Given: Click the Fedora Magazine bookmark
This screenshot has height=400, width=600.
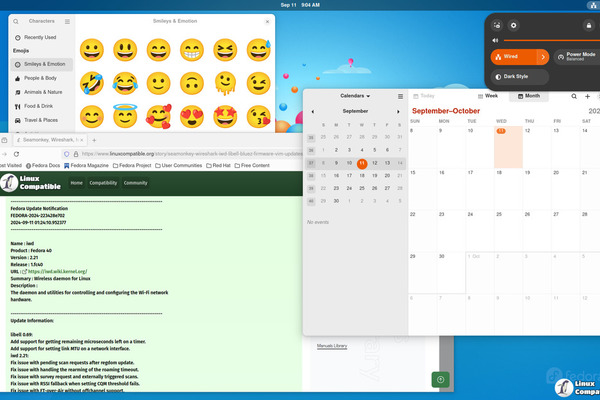Looking at the screenshot, I should (89, 165).
